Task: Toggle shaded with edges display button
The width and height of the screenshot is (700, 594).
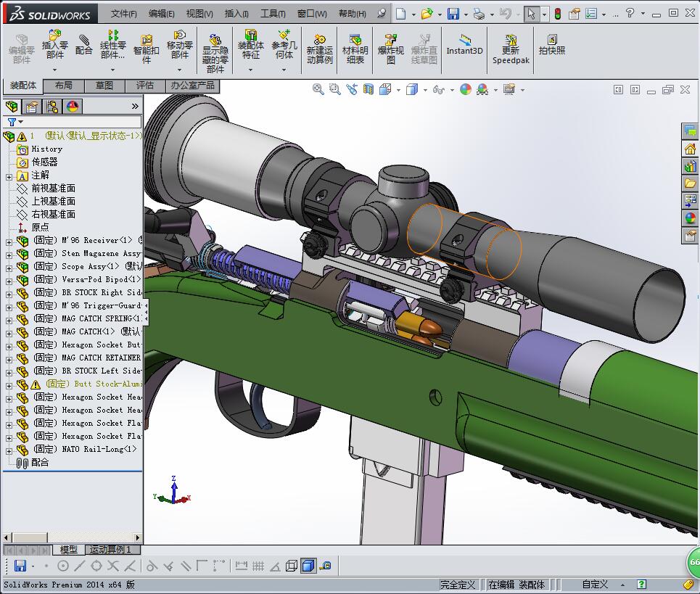Action: click(x=308, y=566)
